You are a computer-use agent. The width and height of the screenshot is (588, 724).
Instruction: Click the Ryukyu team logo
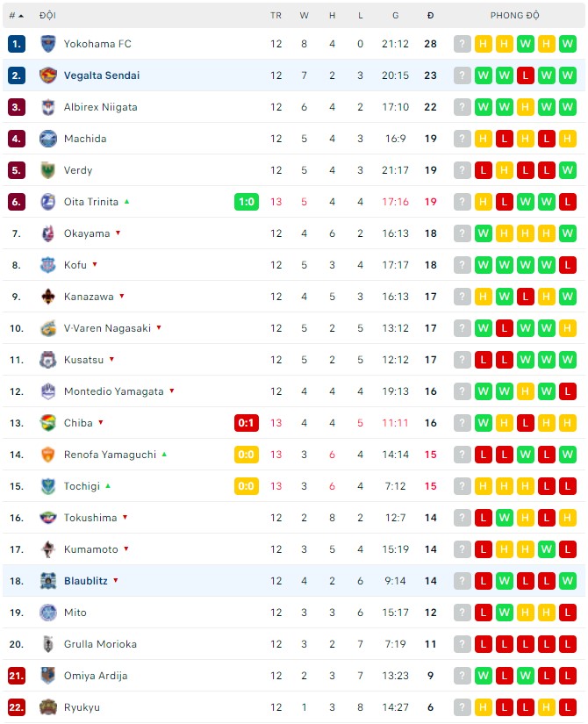(47, 707)
